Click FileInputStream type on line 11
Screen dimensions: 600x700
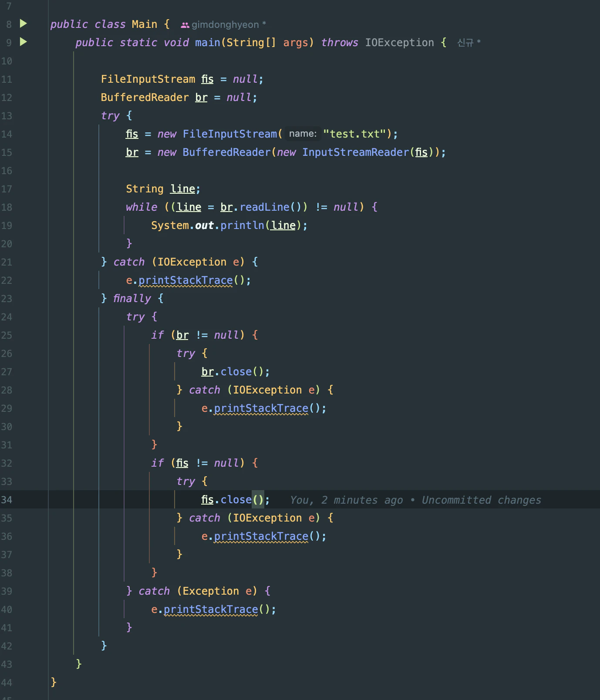point(148,79)
